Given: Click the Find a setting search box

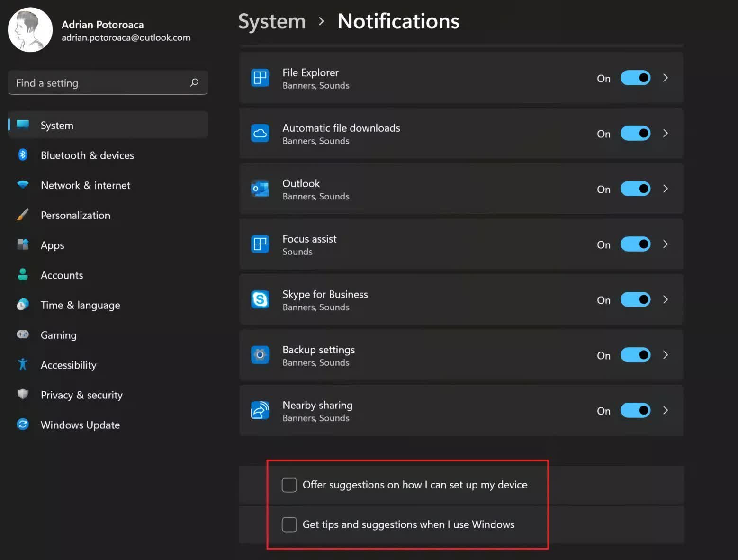Looking at the screenshot, I should pos(108,82).
